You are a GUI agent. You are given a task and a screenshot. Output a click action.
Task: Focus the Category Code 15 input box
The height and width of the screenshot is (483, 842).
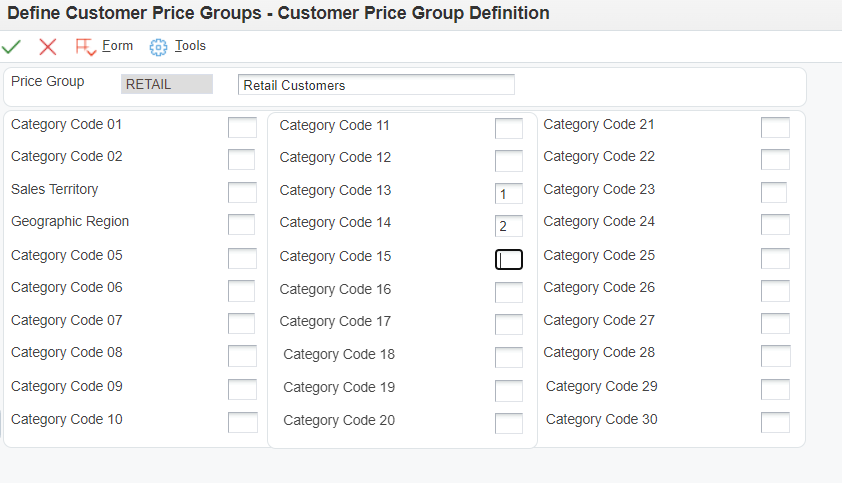(508, 259)
